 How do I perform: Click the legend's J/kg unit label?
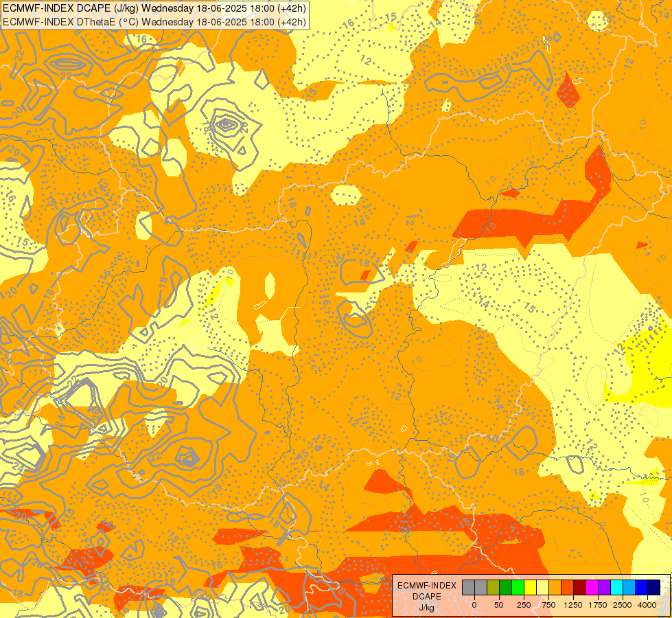[x=427, y=608]
